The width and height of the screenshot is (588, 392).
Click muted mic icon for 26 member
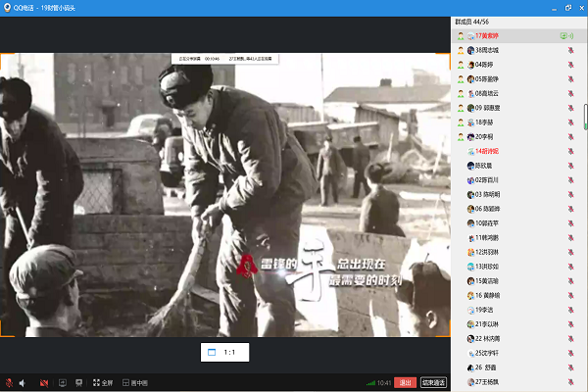click(x=570, y=367)
